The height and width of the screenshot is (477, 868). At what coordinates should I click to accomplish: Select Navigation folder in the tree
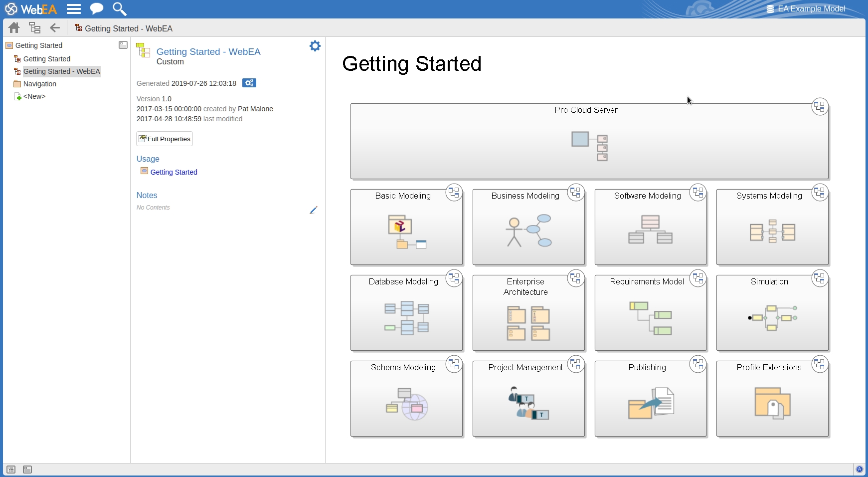click(39, 84)
